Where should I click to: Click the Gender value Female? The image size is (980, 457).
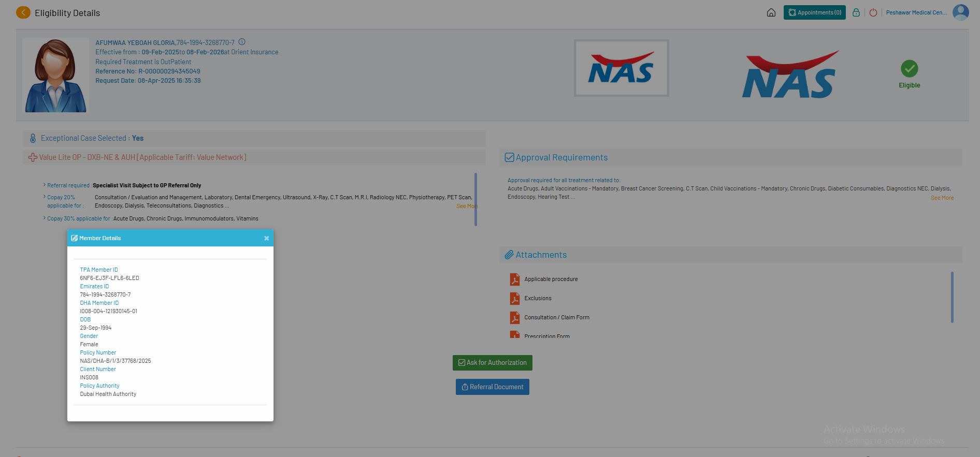[89, 344]
